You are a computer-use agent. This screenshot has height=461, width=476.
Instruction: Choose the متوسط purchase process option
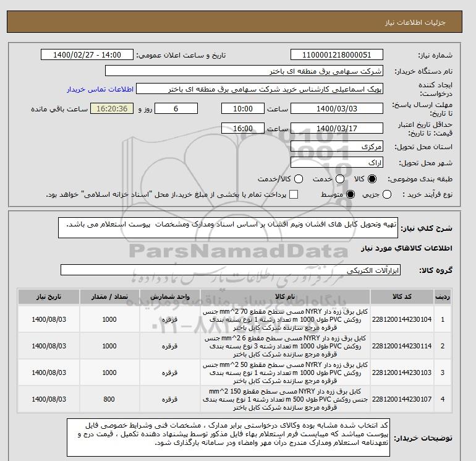pyautogui.click(x=351, y=194)
